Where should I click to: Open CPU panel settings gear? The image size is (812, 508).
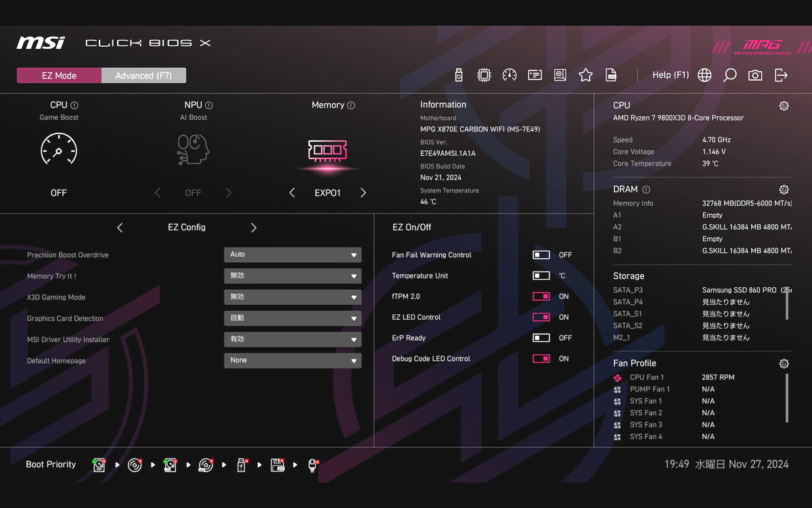click(x=784, y=106)
